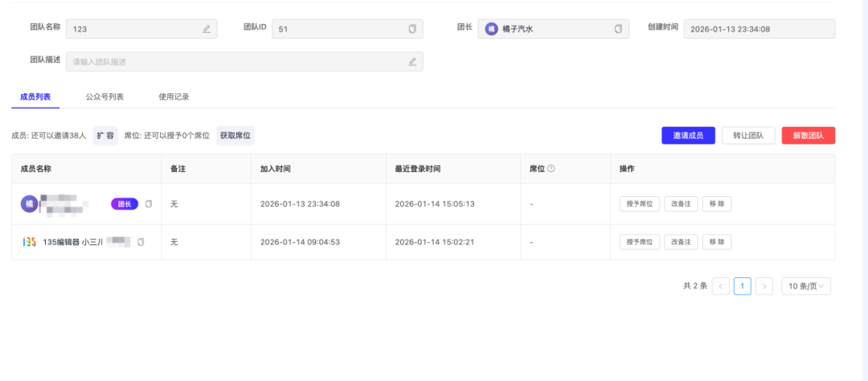Click edit pencil icon in 团队描述 field
868x381 pixels.
pos(412,62)
